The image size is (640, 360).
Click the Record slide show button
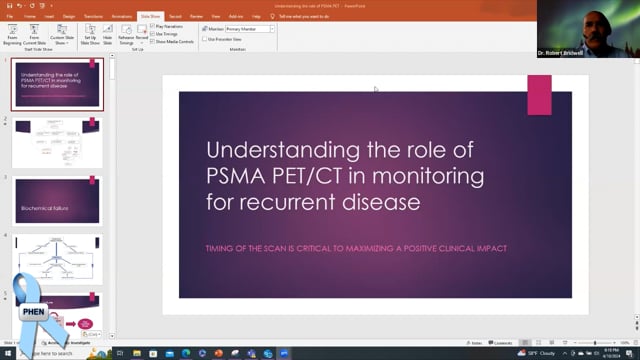click(x=142, y=32)
